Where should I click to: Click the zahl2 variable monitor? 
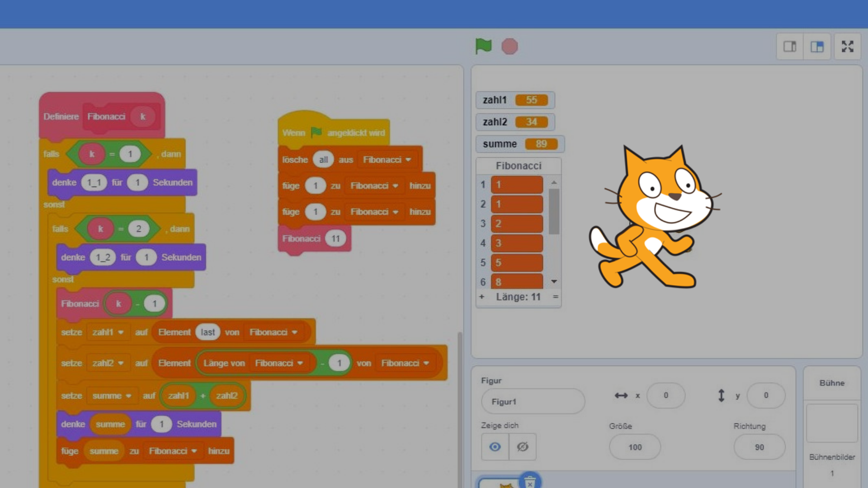[515, 122]
